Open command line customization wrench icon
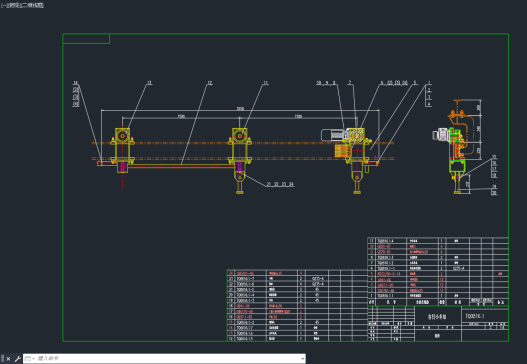 pos(17,359)
